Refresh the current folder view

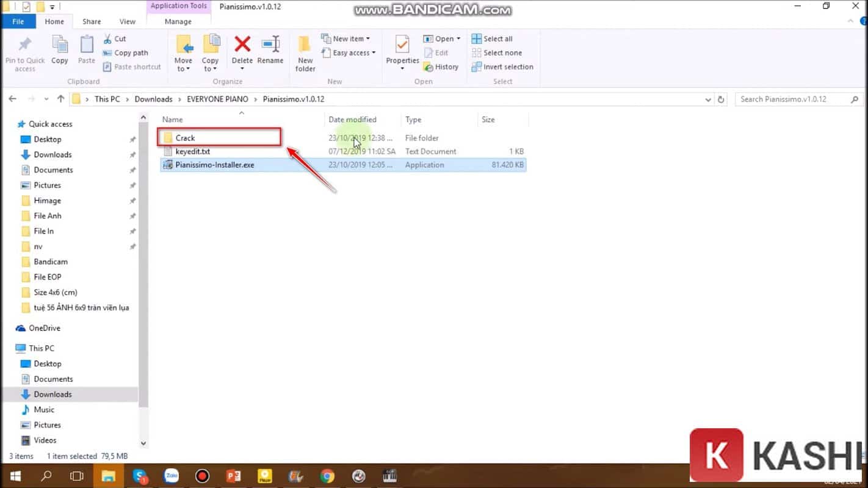721,99
